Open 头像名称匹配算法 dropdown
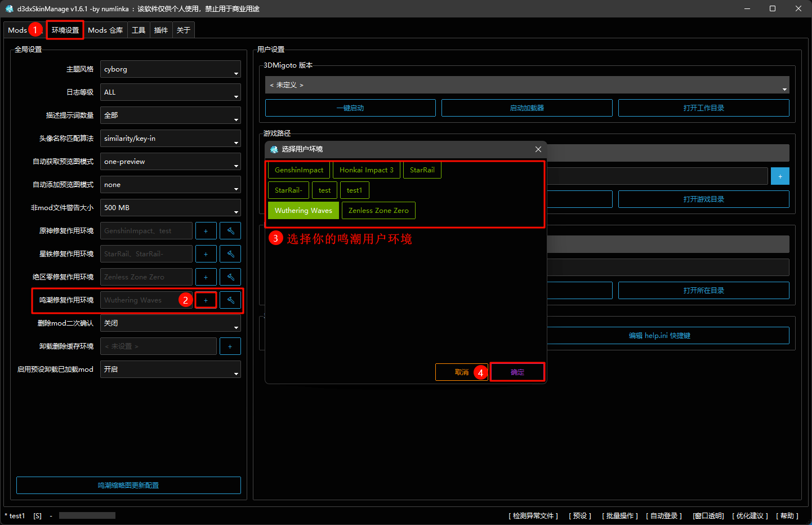This screenshot has width=812, height=525. (x=171, y=139)
